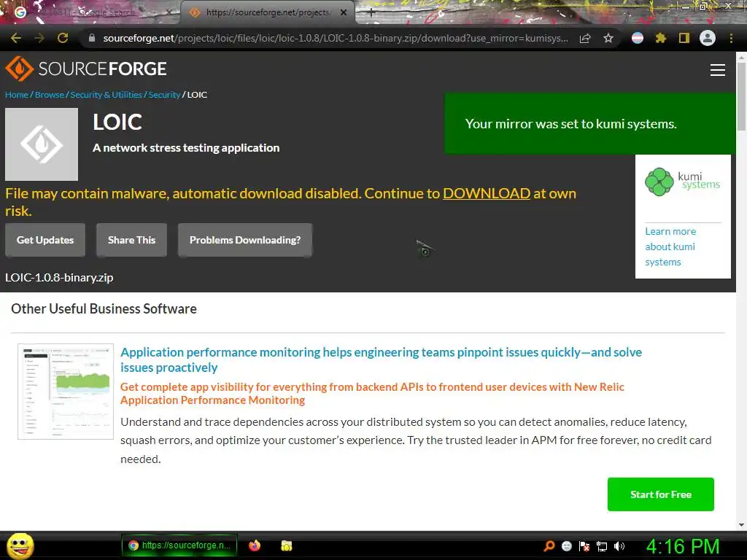747x560 pixels.
Task: Click the browser forward arrow
Action: click(x=39, y=38)
